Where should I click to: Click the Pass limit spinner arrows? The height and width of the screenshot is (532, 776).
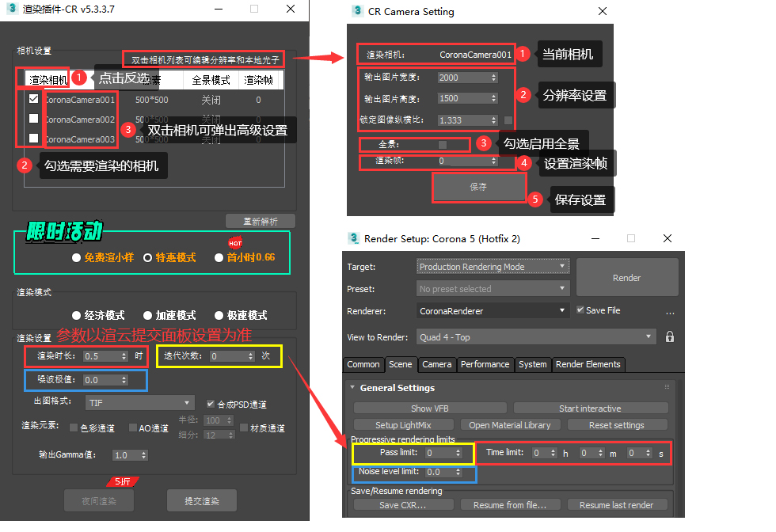[458, 453]
